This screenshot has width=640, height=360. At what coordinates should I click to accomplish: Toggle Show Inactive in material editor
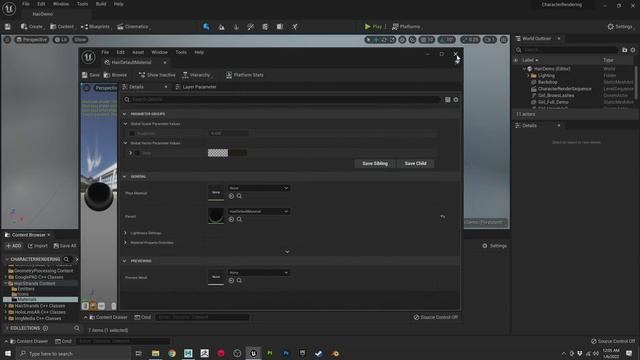(157, 75)
